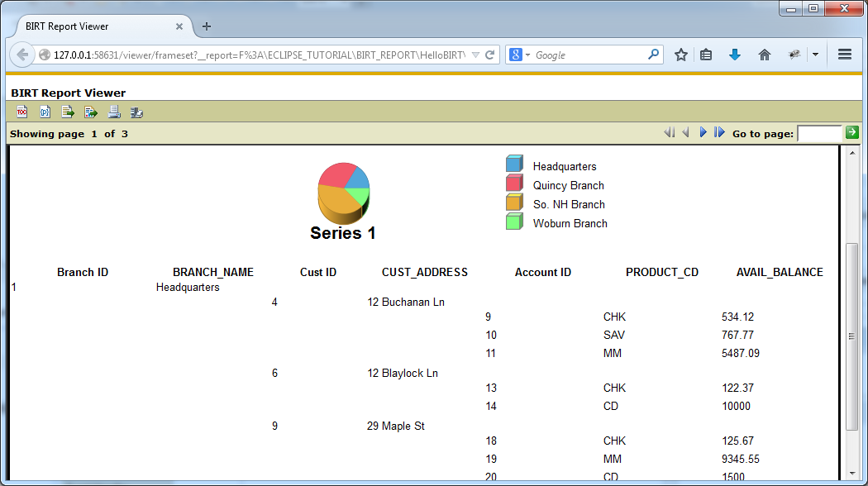Screen dimensions: 868x486
Task: Click the scroll down arrow
Action: click(852, 474)
